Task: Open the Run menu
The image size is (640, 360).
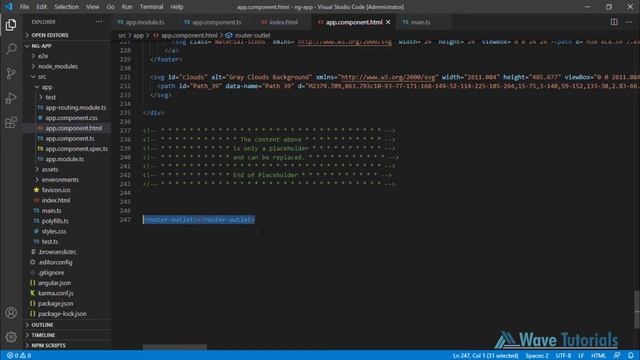Action: (x=127, y=7)
